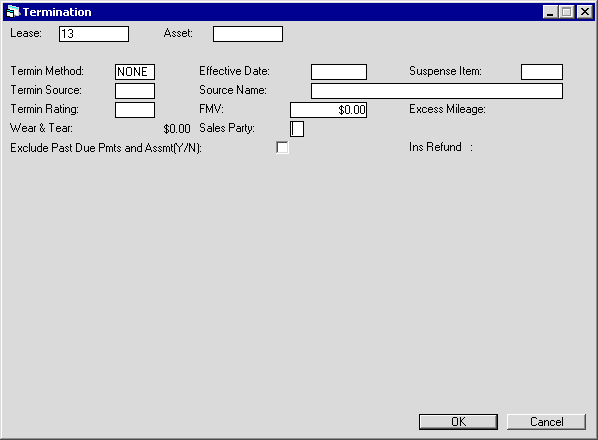Click the Effective Date field
Viewport: 598px width, 440px height.
point(339,72)
